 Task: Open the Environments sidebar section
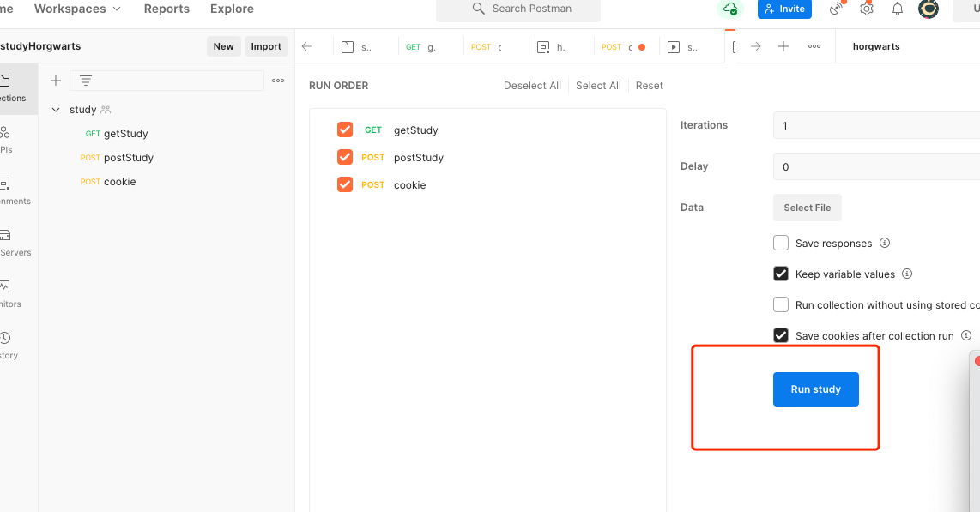tap(15, 191)
